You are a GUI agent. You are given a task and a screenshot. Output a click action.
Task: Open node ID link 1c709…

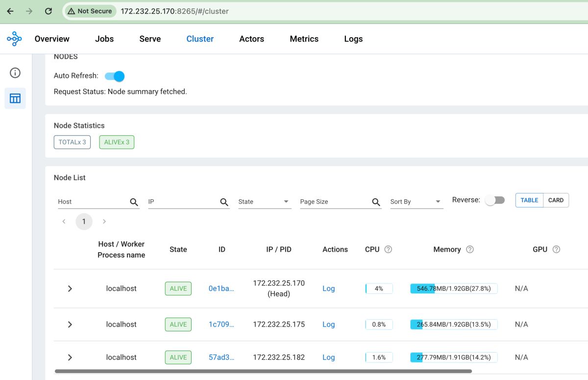click(221, 324)
